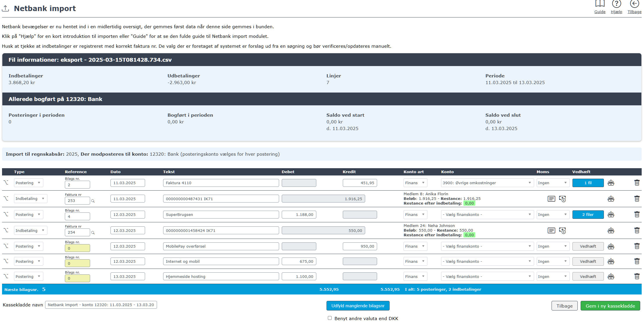This screenshot has height=323, width=644.
Task: Delete the Faktura 4110 row via trash icon
Action: 637,183
